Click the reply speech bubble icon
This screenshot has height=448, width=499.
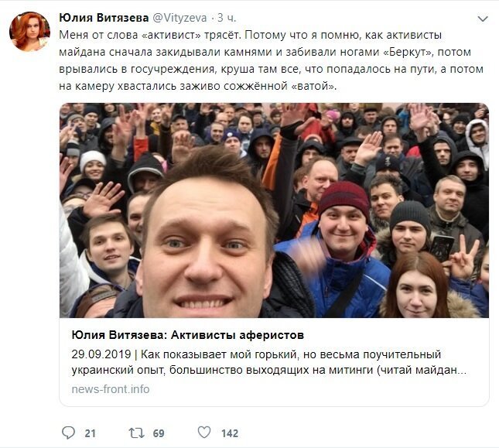click(x=68, y=433)
